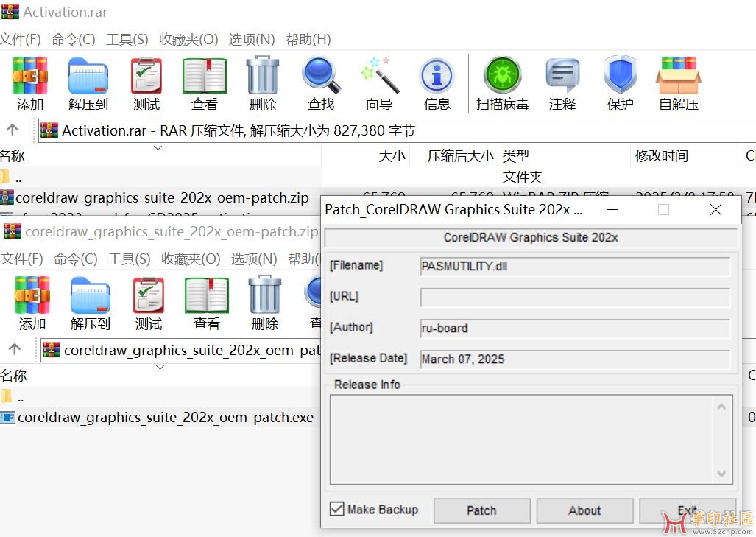Click Delete trash icon in Activation.rar window

(x=263, y=75)
